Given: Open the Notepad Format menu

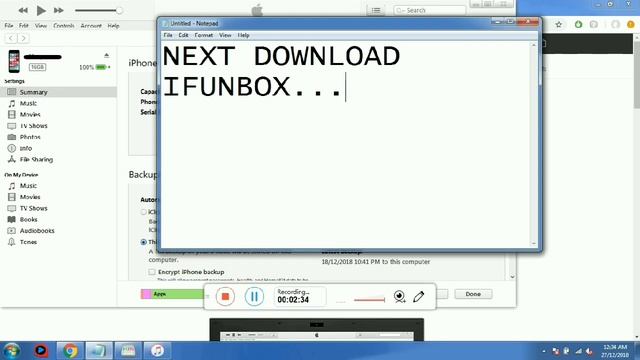Looking at the screenshot, I should (204, 36).
